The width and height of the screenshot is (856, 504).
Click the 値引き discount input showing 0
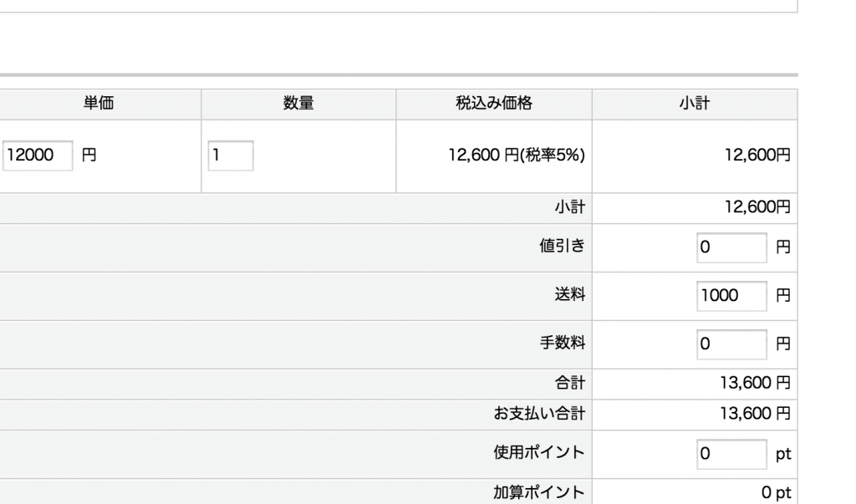(731, 247)
